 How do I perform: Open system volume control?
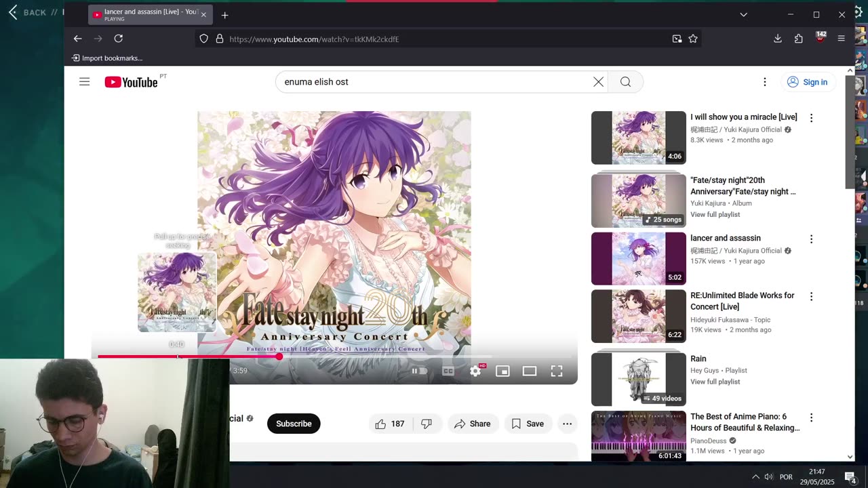tap(768, 476)
